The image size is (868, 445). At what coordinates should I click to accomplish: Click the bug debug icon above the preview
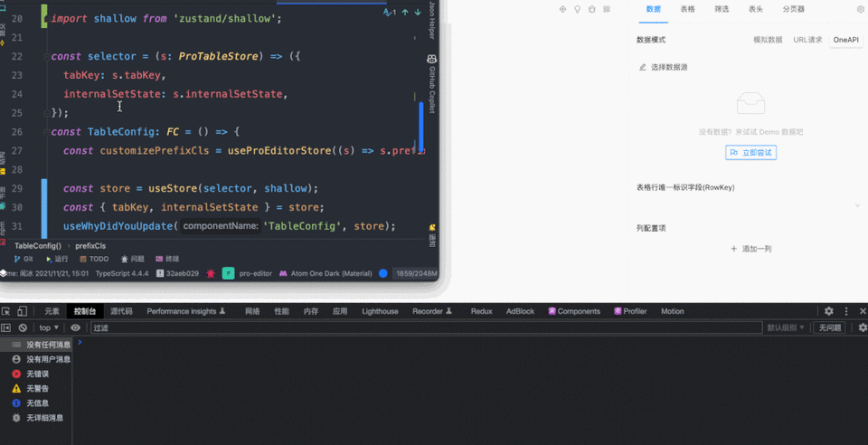[x=592, y=9]
